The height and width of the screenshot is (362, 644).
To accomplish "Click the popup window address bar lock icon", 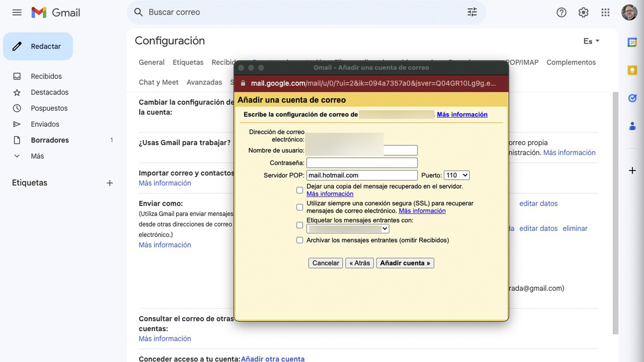I will (x=243, y=83).
